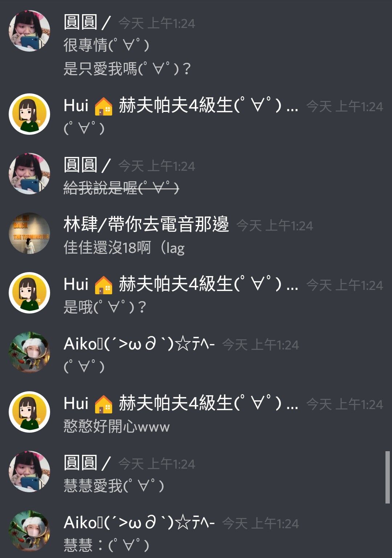Tap 圓圓's avatar beside 慧慧愛我 message
Image resolution: width=392 pixels, height=558 pixels.
pos(29,472)
